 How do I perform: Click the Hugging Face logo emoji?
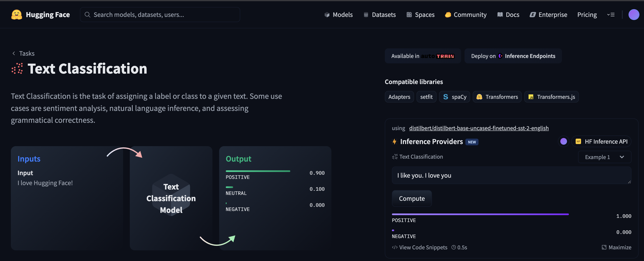16,14
